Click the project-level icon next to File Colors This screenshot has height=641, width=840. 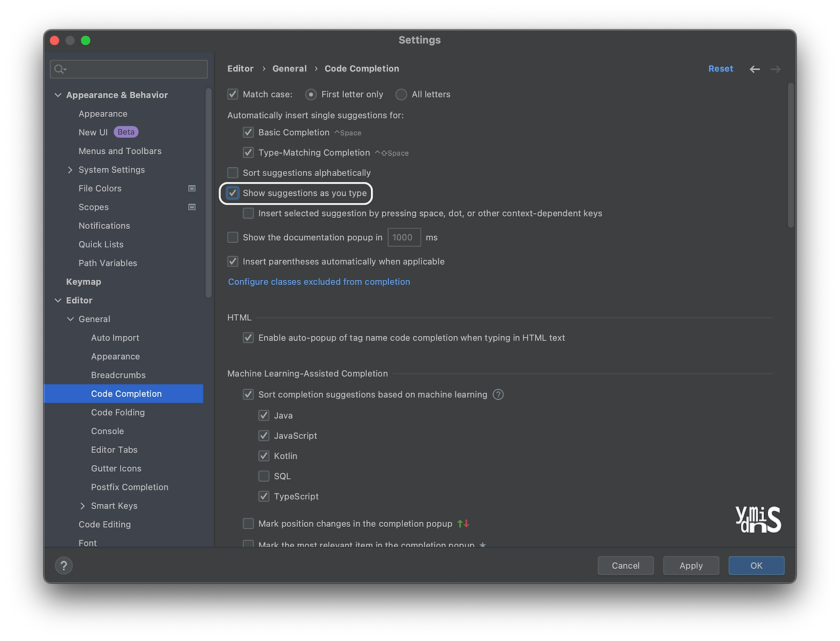pos(191,188)
